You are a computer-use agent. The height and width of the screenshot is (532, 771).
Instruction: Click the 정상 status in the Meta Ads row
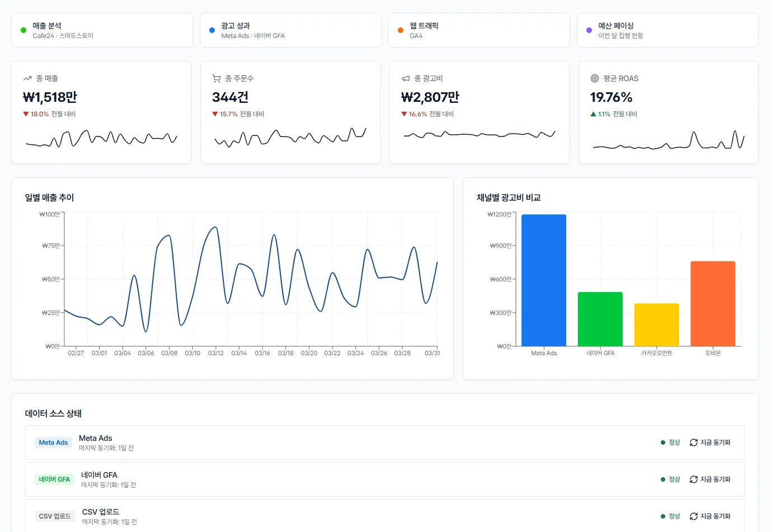click(670, 442)
